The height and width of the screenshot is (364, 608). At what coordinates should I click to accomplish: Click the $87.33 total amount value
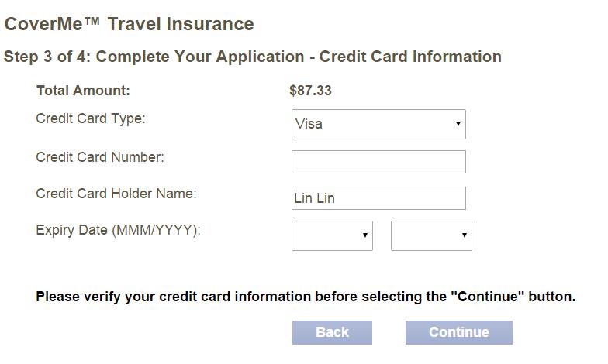pyautogui.click(x=310, y=91)
